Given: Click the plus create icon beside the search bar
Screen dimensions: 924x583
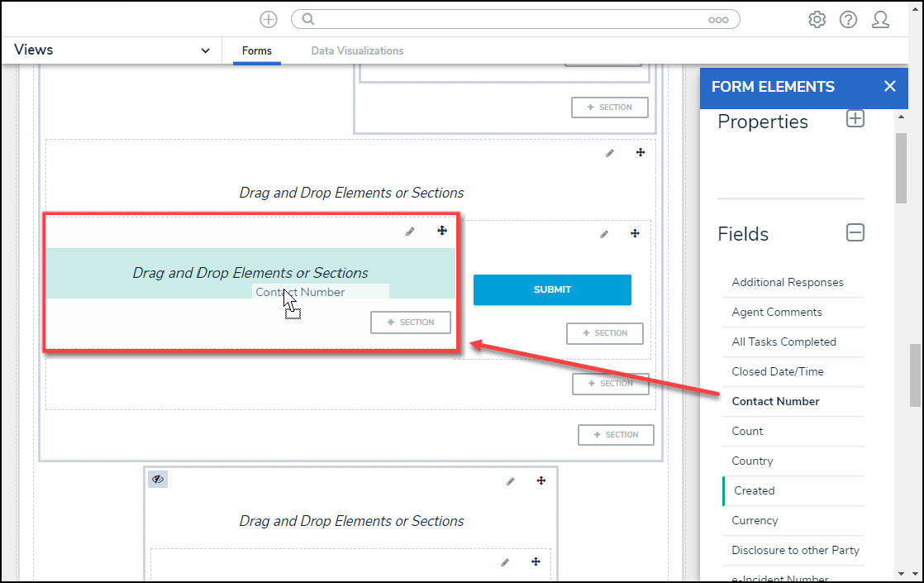Looking at the screenshot, I should 269,19.
